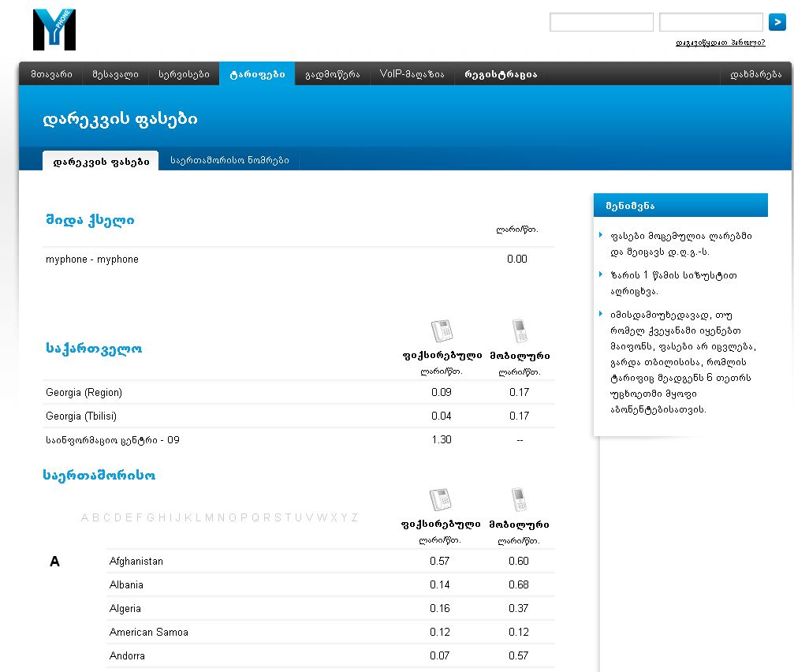The height and width of the screenshot is (672, 794).
Task: Click the შიდა ქსელი section heading
Action: (90, 220)
